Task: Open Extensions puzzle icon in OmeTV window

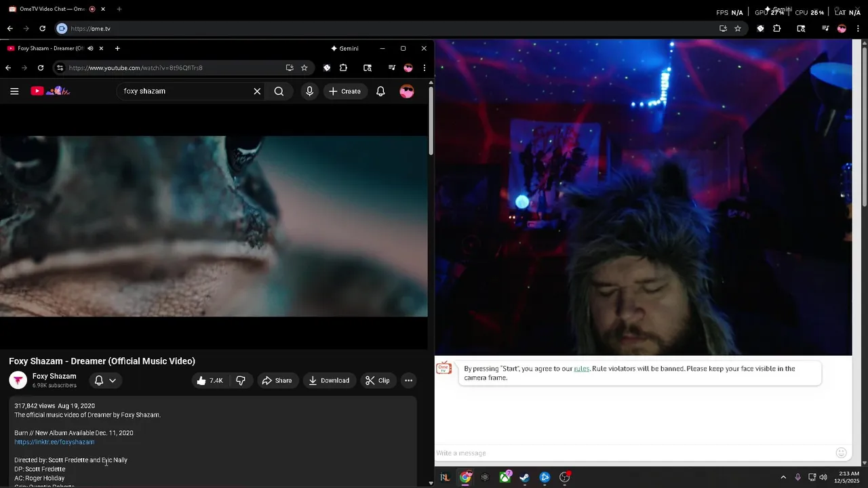Action: coord(777,28)
